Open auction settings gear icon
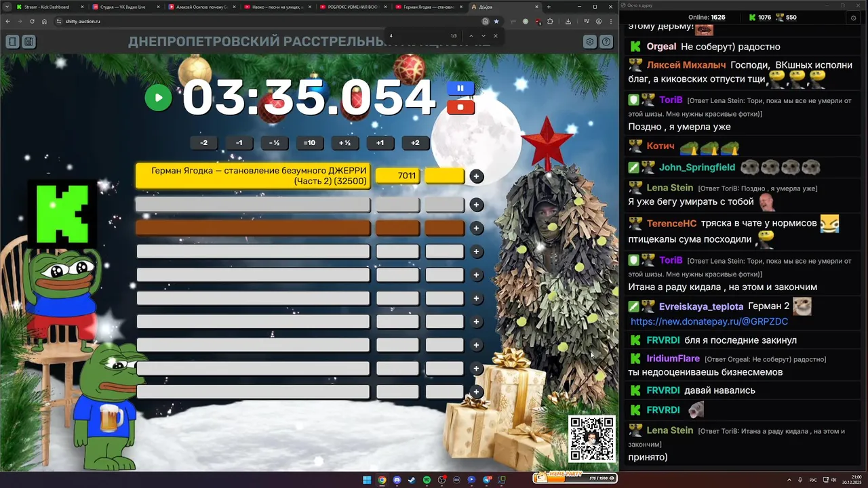Image resolution: width=868 pixels, height=488 pixels. pos(590,42)
